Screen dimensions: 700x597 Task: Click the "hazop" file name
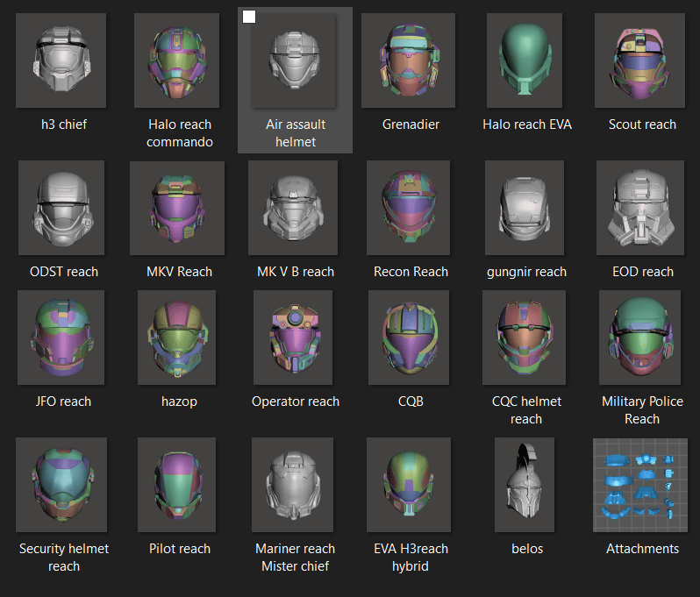[179, 402]
